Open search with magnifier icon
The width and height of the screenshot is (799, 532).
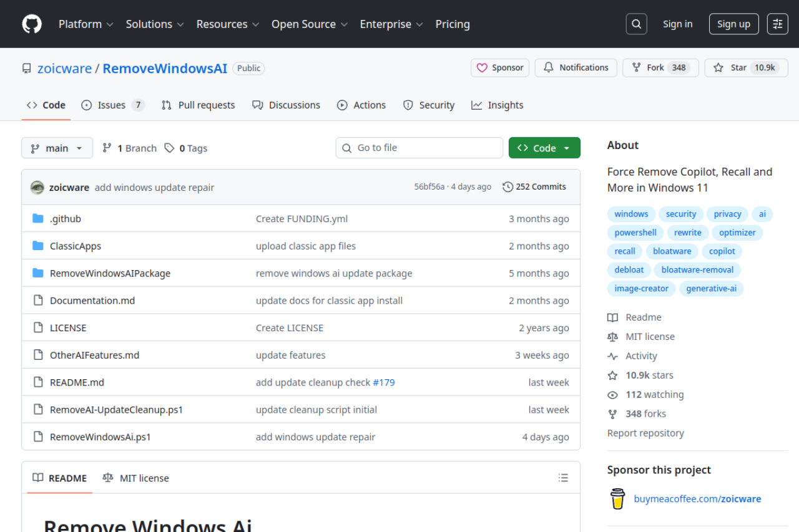click(636, 24)
